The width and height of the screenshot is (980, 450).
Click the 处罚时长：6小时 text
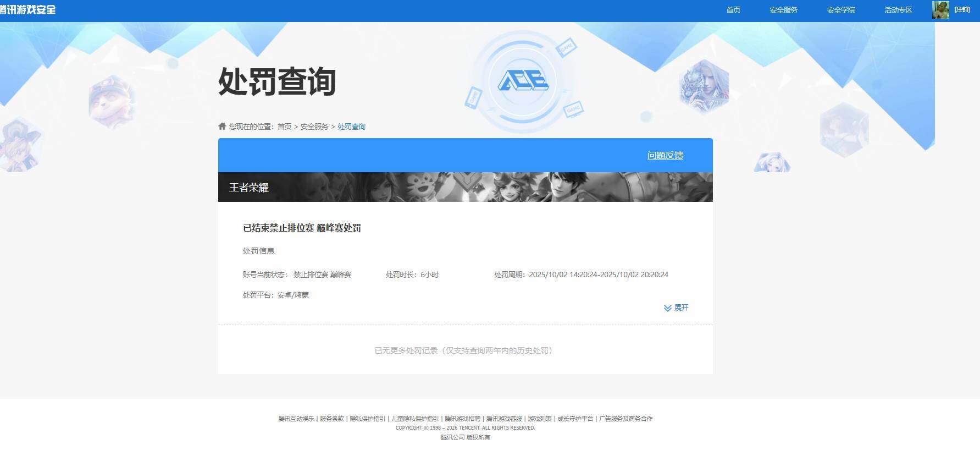[412, 275]
